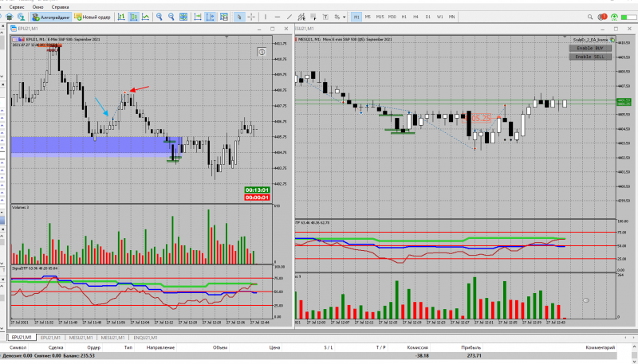Click the profit total 273.71
Image resolution: width=638 pixels, height=364 pixels.
pos(473,355)
